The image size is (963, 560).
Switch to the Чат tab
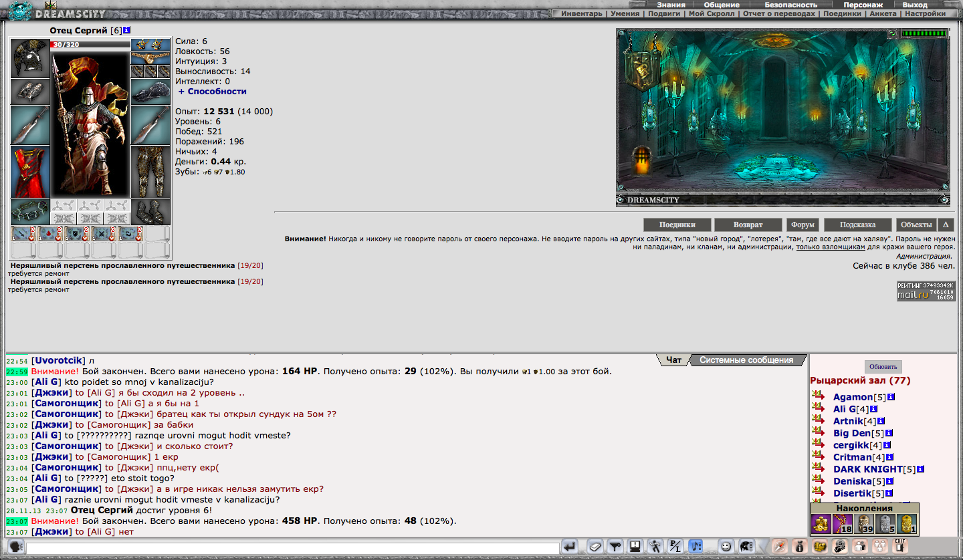tap(673, 360)
